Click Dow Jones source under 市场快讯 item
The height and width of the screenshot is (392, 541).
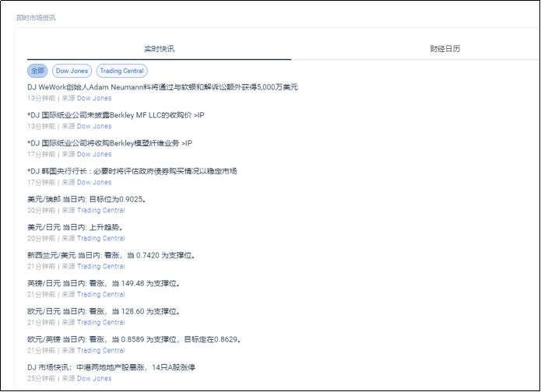pos(93,379)
